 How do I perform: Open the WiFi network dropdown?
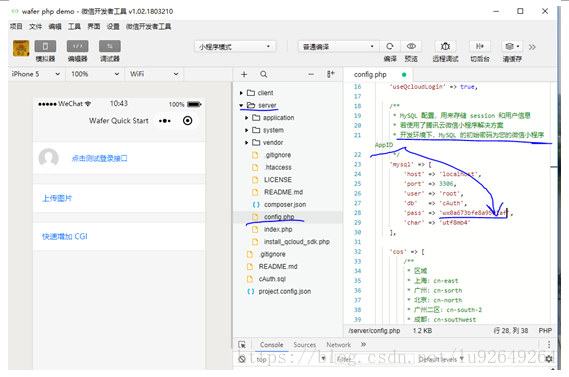tap(154, 74)
